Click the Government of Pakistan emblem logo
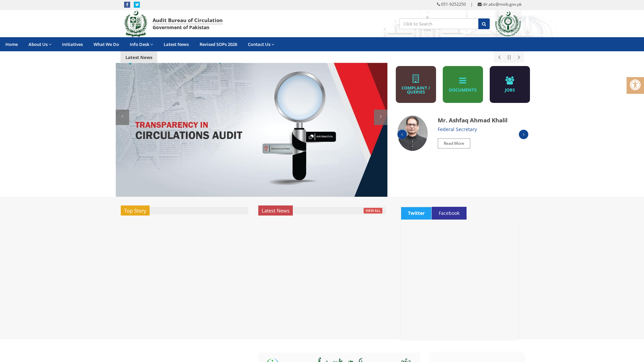The image size is (644, 362). [x=136, y=23]
